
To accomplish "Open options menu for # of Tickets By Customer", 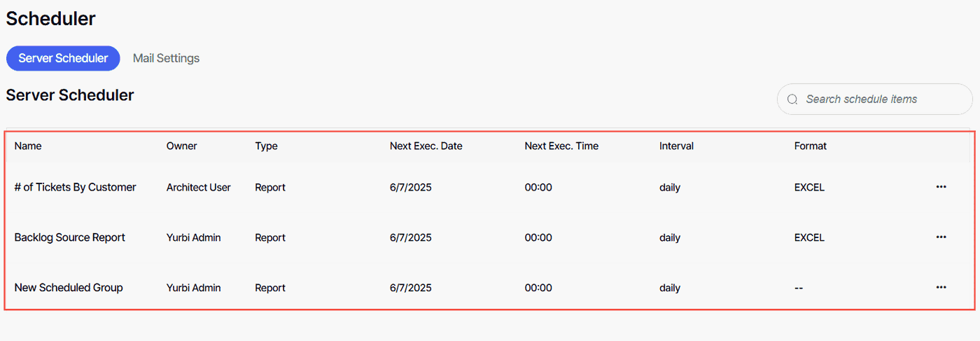I will 941,187.
